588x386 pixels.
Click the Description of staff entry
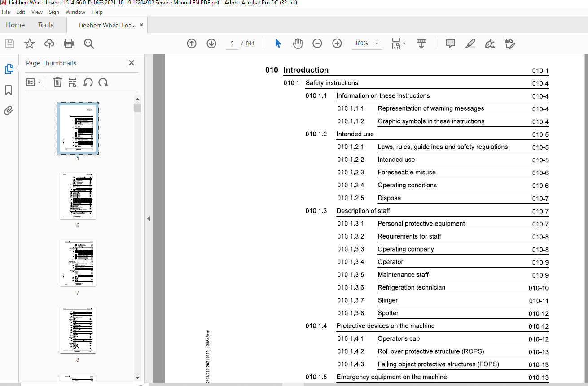click(363, 211)
